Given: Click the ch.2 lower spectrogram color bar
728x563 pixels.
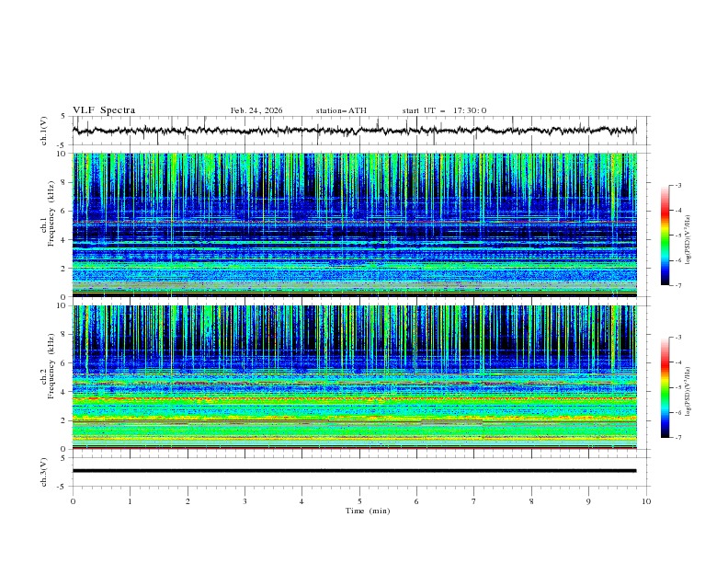Looking at the screenshot, I should click(x=665, y=387).
